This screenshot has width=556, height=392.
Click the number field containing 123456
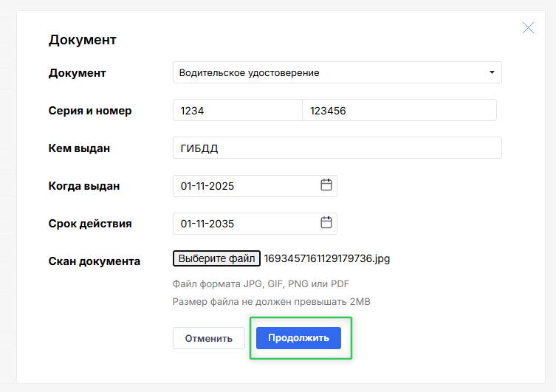399,111
